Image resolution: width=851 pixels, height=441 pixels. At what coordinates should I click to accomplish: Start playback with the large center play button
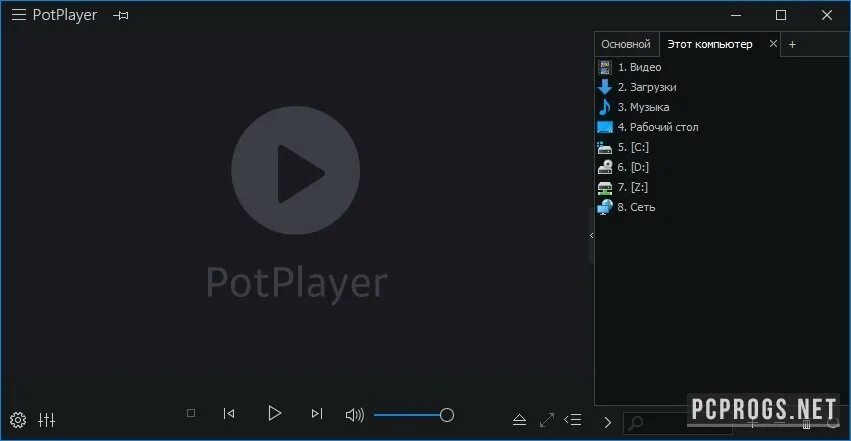click(x=296, y=170)
